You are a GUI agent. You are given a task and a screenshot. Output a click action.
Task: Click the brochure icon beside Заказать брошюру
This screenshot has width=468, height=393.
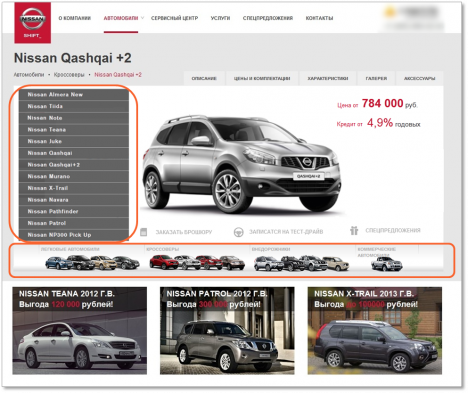point(144,232)
